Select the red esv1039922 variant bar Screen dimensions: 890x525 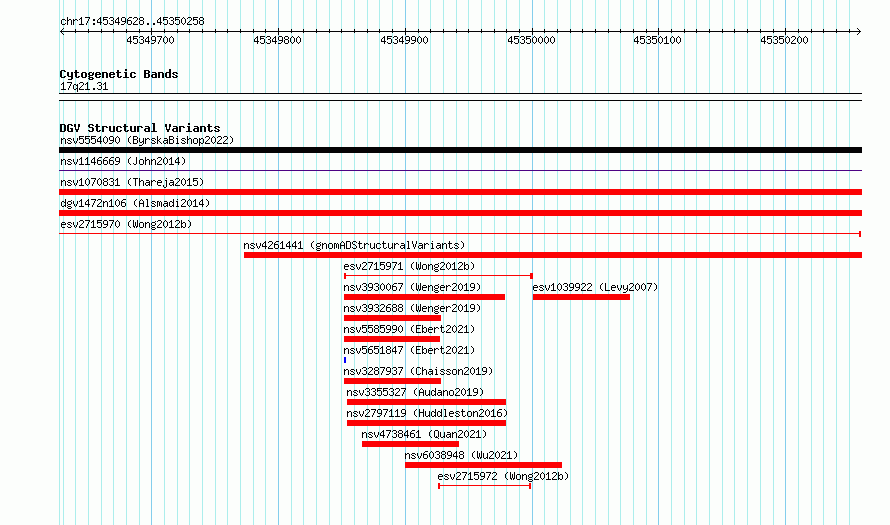coord(581,297)
